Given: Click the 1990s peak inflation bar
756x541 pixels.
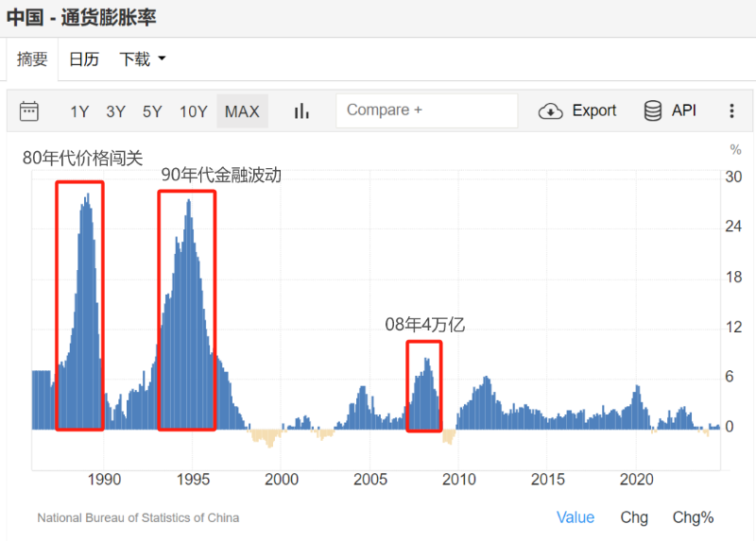Looking at the screenshot, I should click(x=188, y=313).
